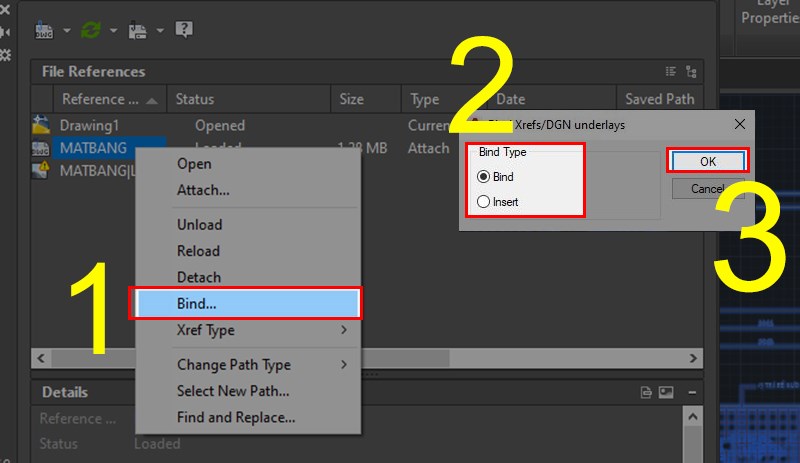Click the horizontal scrollbar right arrow
800x463 pixels.
[x=693, y=358]
